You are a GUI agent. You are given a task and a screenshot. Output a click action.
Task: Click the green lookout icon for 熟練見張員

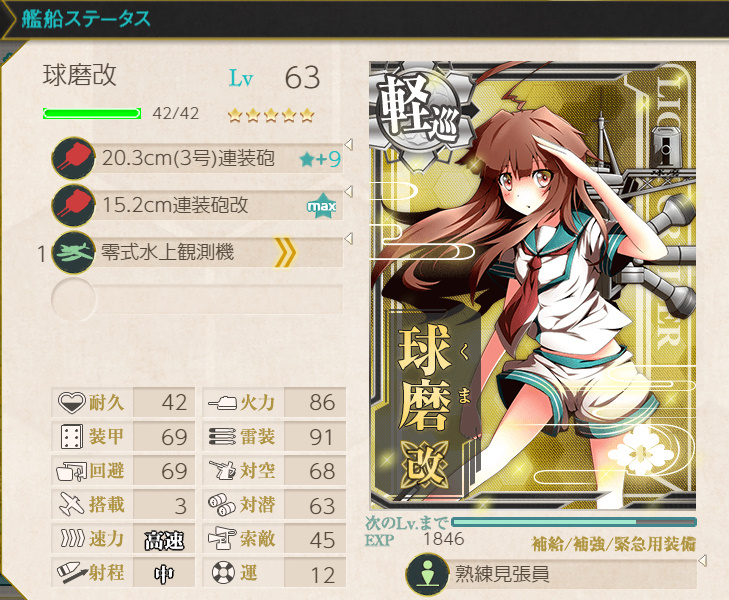[x=428, y=574]
